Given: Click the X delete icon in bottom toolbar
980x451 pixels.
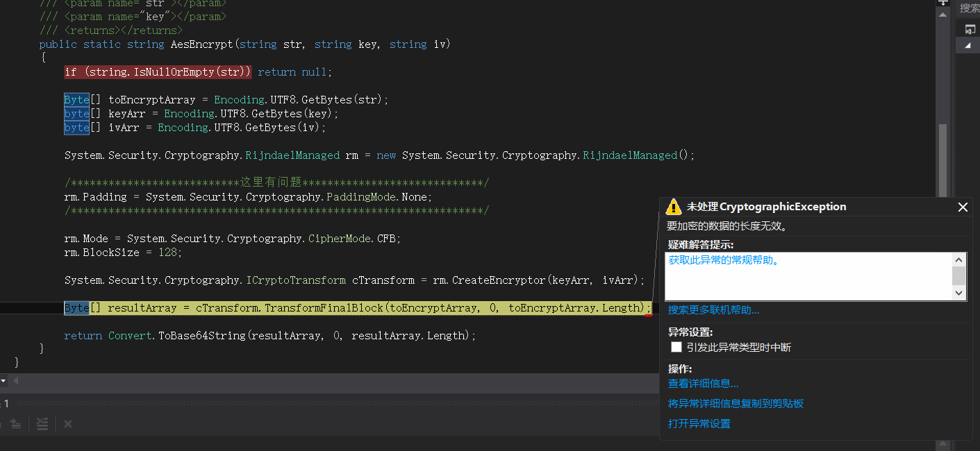Looking at the screenshot, I should pyautogui.click(x=68, y=423).
